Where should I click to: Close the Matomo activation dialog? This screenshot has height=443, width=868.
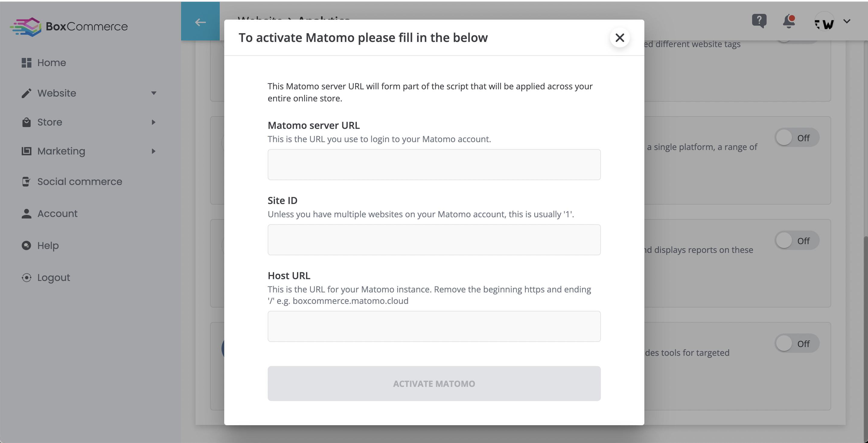click(620, 37)
